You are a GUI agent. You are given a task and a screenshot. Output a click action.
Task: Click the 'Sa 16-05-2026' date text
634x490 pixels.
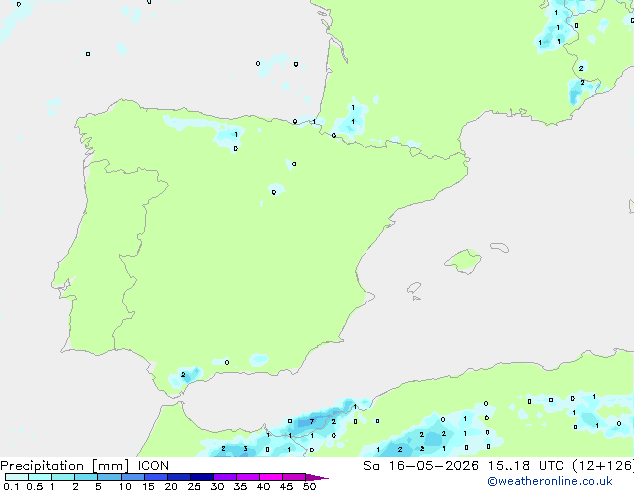pos(421,466)
